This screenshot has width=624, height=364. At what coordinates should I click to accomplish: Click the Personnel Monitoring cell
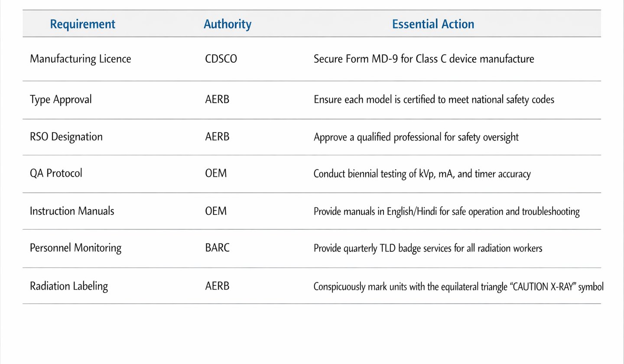click(x=75, y=248)
